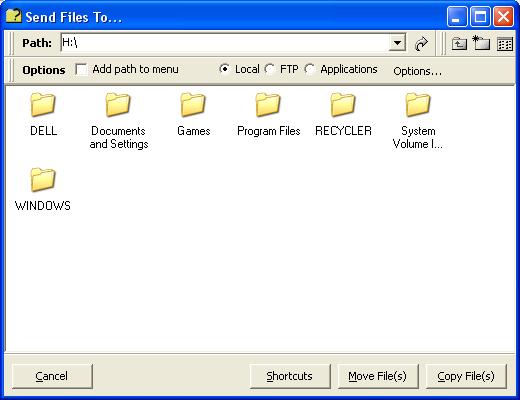Select the System Volume Information folder

(418, 121)
